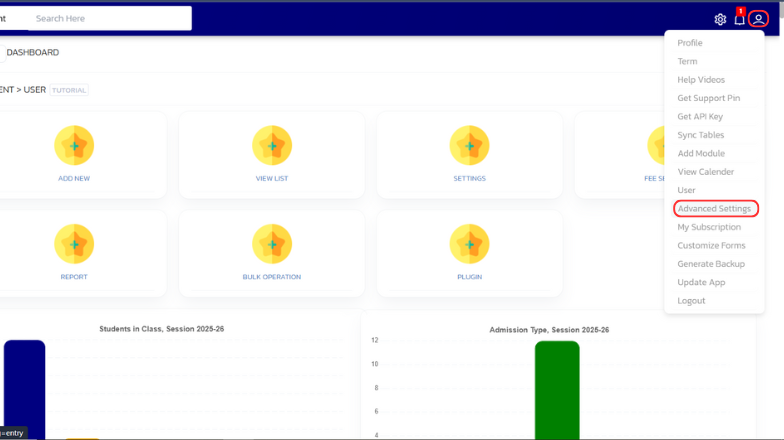Open the notifications bell icon
Image resolution: width=784 pixels, height=440 pixels.
[x=739, y=19]
